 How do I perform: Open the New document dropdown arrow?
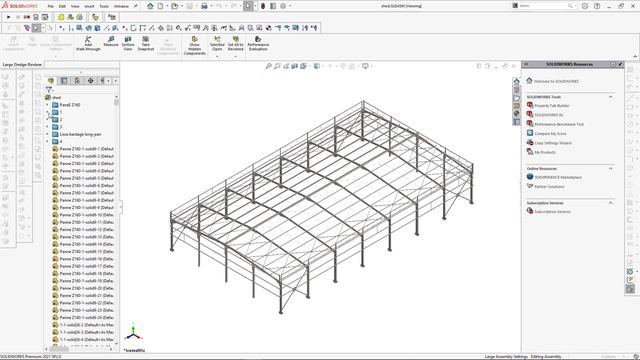pos(167,6)
